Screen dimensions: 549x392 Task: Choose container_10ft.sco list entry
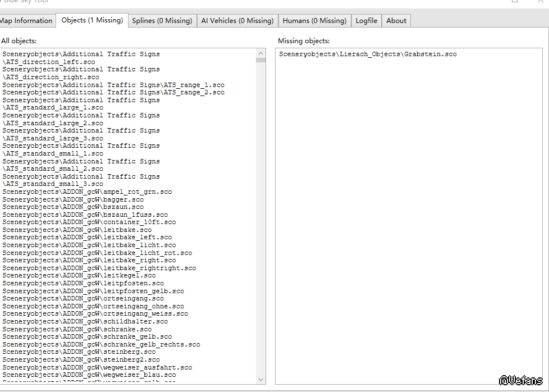tap(89, 222)
